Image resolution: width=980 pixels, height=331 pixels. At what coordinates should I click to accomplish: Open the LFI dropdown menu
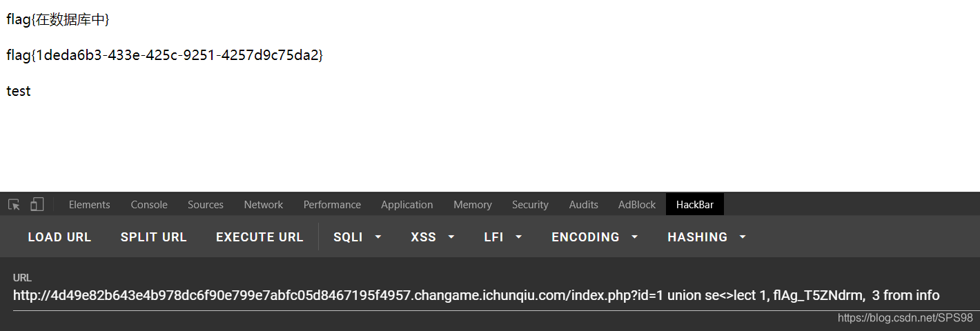(x=503, y=237)
